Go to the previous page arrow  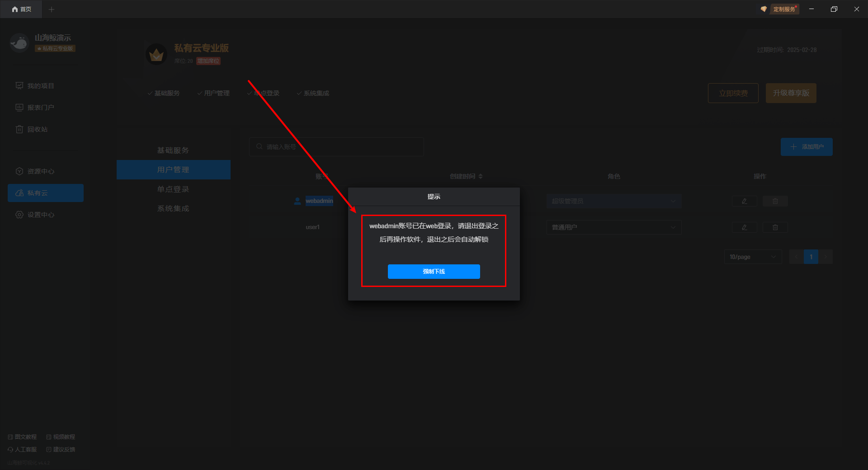point(797,257)
